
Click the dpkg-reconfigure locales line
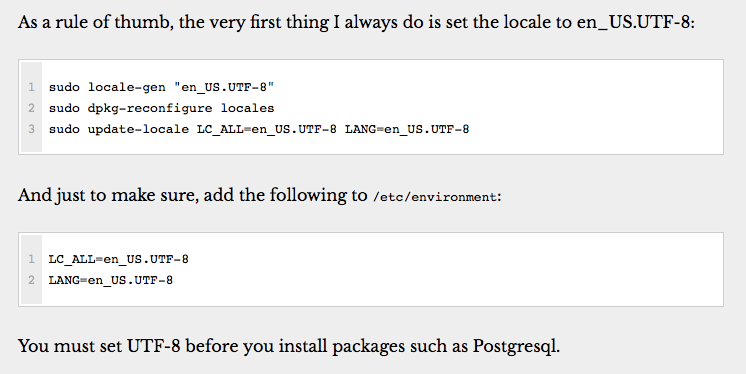161,108
